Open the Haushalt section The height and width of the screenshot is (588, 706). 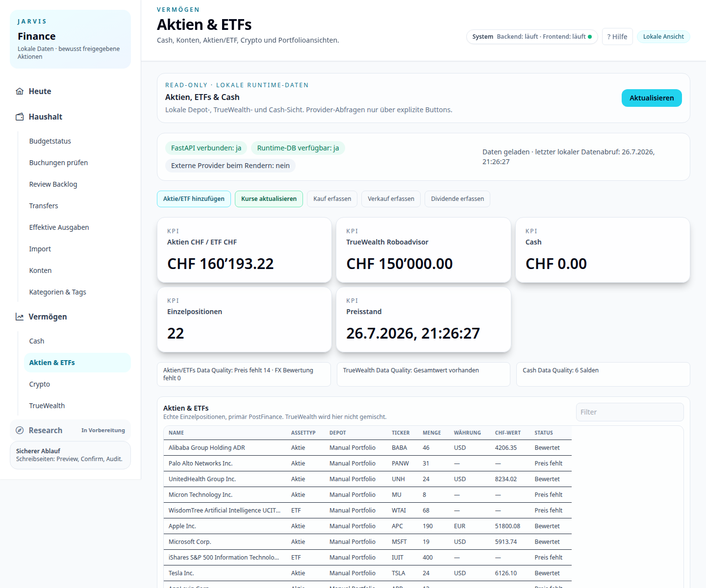(70, 117)
